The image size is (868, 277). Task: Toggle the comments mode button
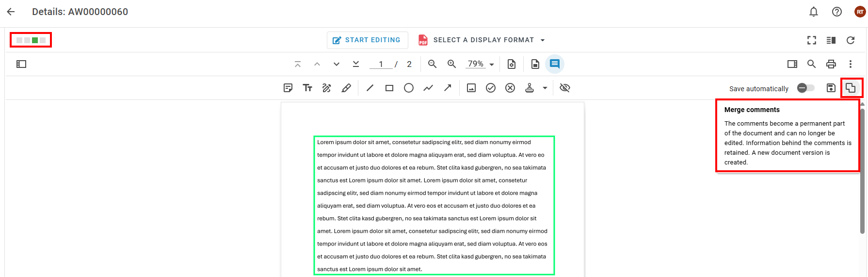click(x=555, y=64)
